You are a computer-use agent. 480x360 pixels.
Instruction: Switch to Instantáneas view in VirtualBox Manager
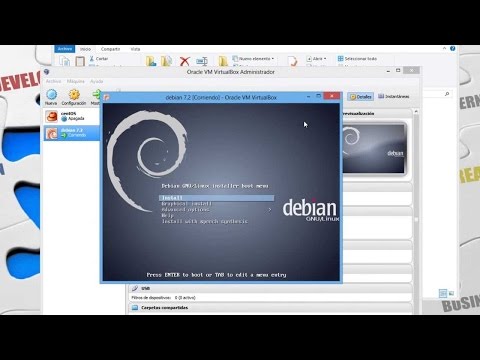point(393,96)
